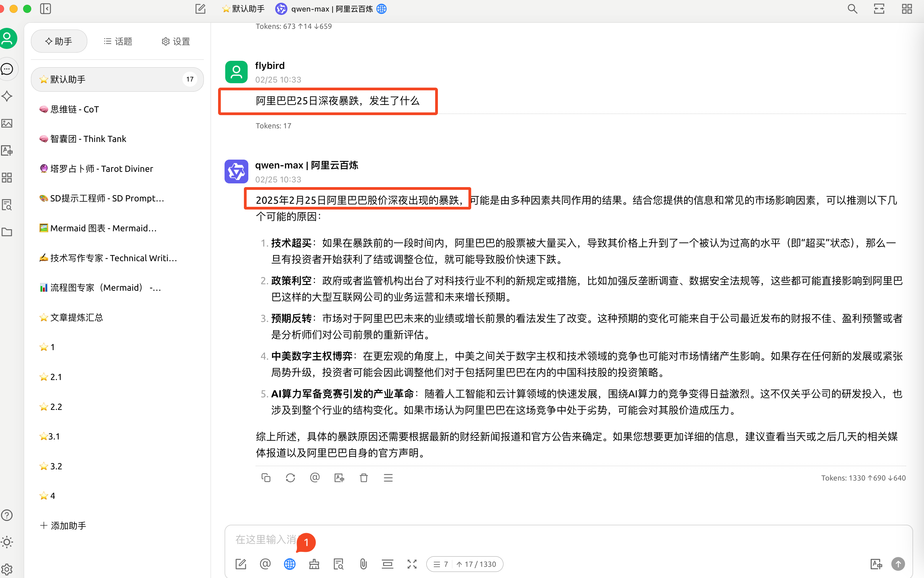Expand the input box to fullscreen
Viewport: 924px width, 578px height.
(x=412, y=564)
